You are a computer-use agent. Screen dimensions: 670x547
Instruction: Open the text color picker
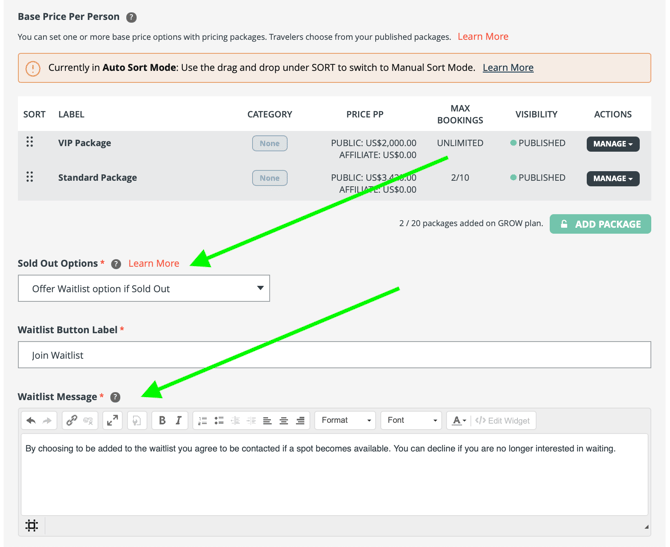[458, 421]
